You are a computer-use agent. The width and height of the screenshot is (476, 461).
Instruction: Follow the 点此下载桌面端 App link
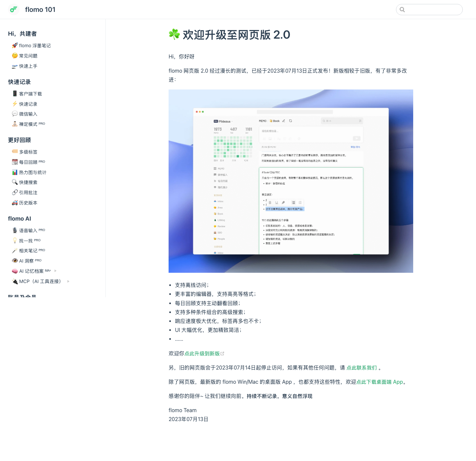tap(379, 382)
